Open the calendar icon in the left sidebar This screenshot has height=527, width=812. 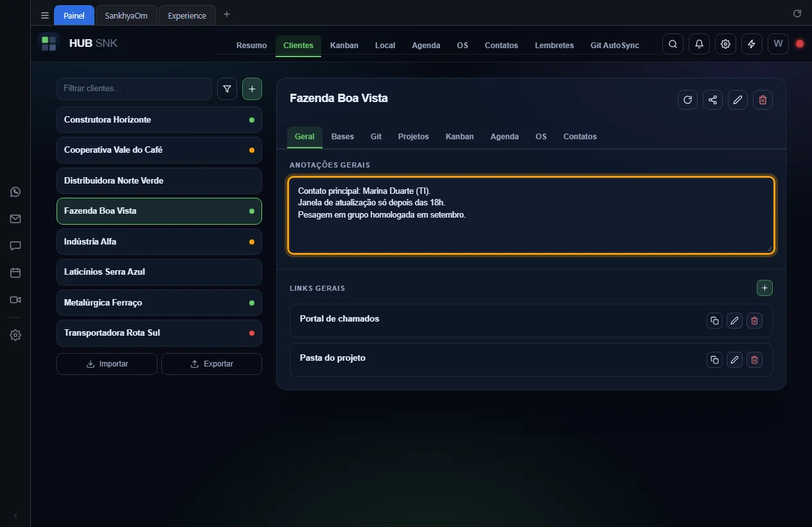pyautogui.click(x=15, y=273)
